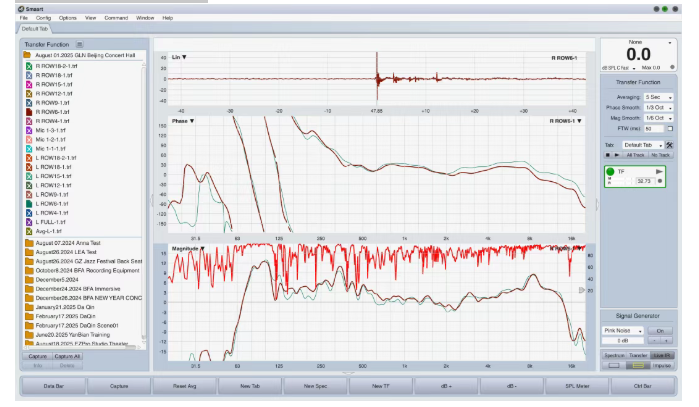Open the Command menu
The height and width of the screenshot is (407, 699).
coord(115,18)
